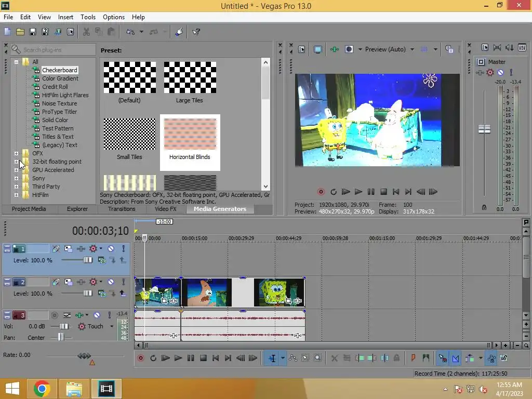Expand the GPU Accelerated folder

(16, 170)
